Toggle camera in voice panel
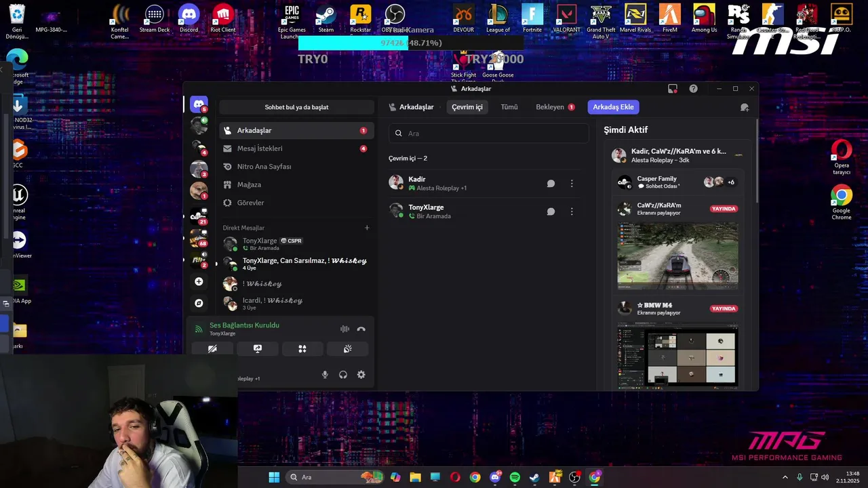The height and width of the screenshot is (488, 868). [212, 348]
